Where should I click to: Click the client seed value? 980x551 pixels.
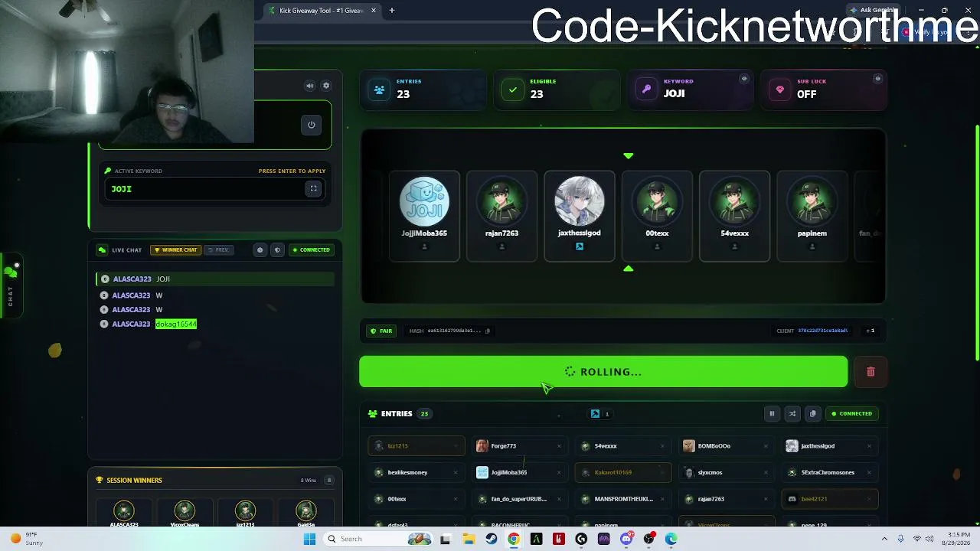point(823,331)
